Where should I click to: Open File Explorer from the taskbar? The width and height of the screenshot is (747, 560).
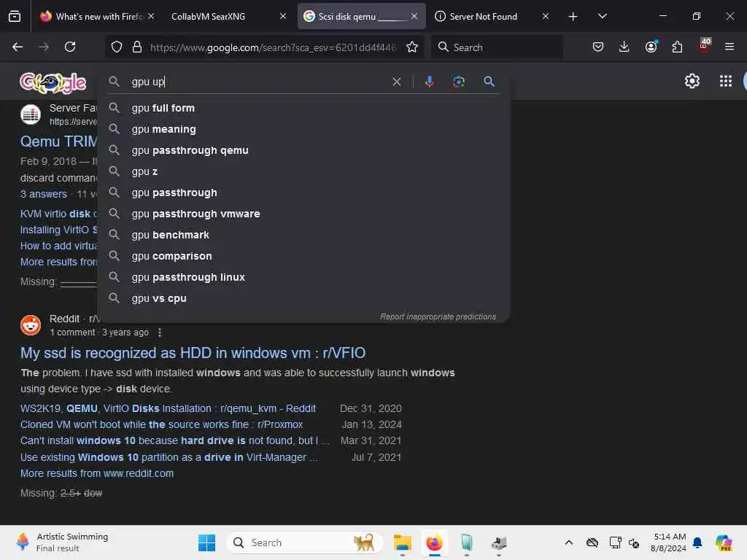click(402, 542)
